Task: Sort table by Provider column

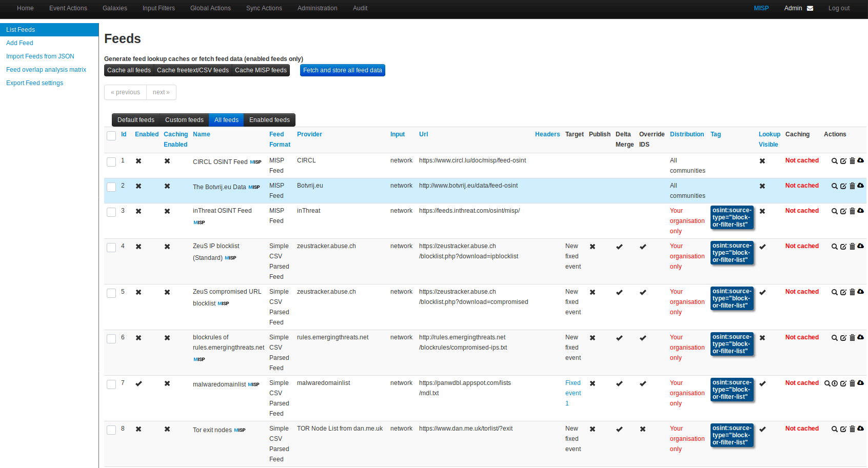Action: pos(309,134)
